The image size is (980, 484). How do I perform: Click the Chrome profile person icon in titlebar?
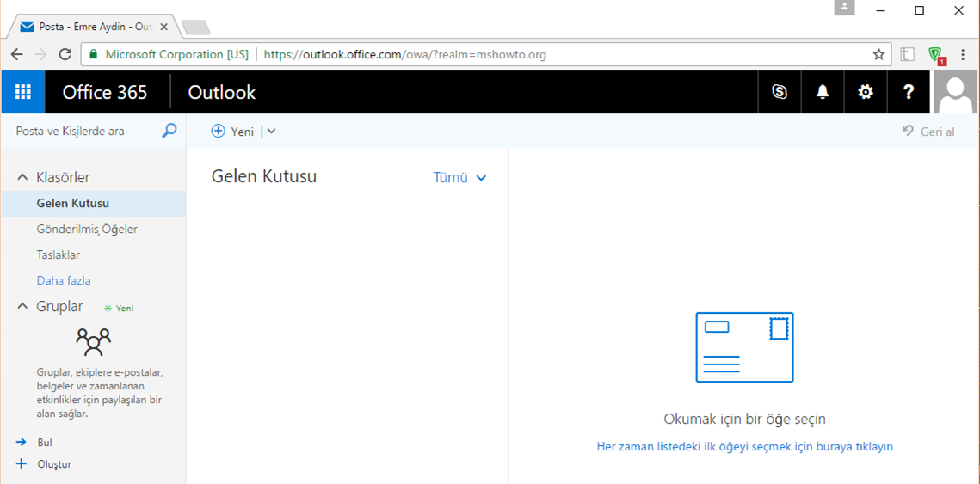844,8
